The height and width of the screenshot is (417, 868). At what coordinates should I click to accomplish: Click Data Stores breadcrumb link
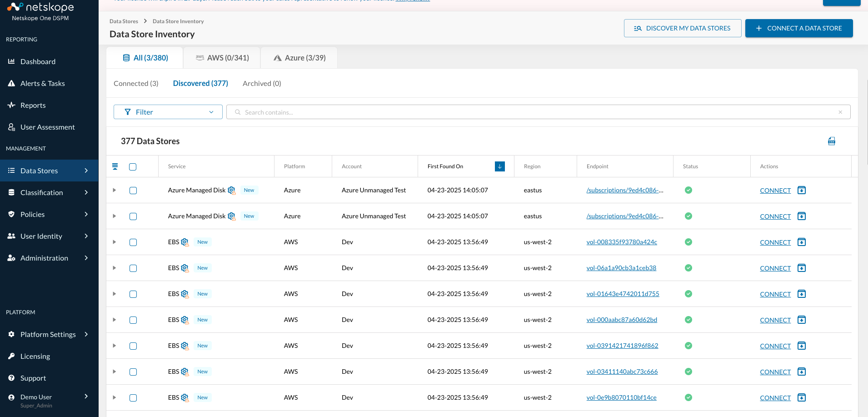click(x=124, y=21)
